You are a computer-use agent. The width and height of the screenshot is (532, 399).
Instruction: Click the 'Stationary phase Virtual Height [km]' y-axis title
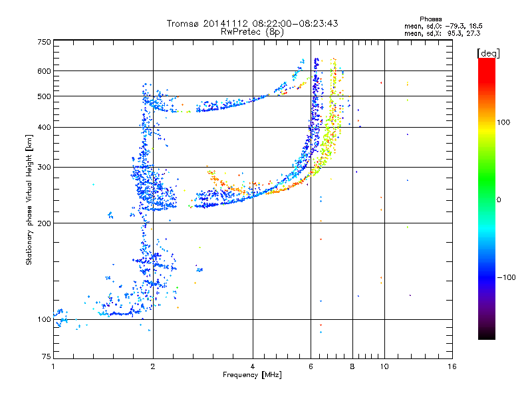(x=29, y=200)
